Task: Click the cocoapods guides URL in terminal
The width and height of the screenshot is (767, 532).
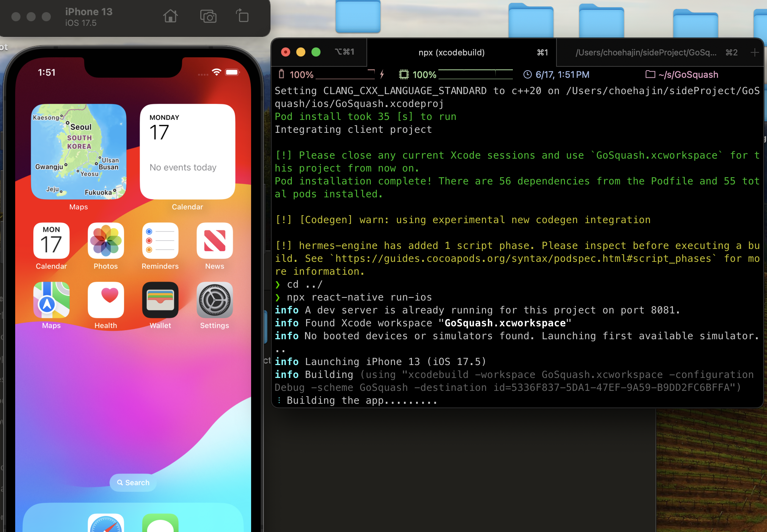Action: pyautogui.click(x=523, y=258)
